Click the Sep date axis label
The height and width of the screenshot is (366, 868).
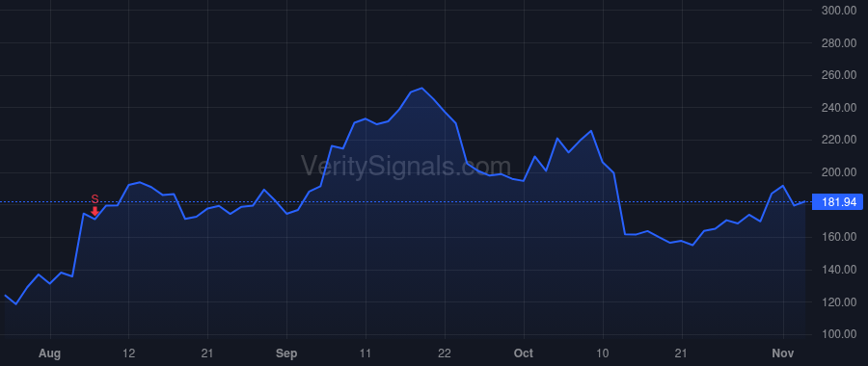286,353
